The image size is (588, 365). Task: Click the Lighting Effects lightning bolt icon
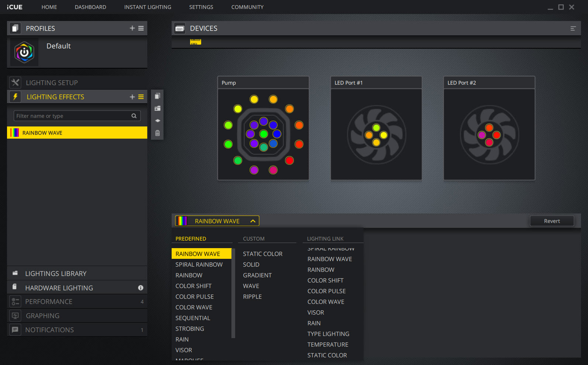(15, 97)
